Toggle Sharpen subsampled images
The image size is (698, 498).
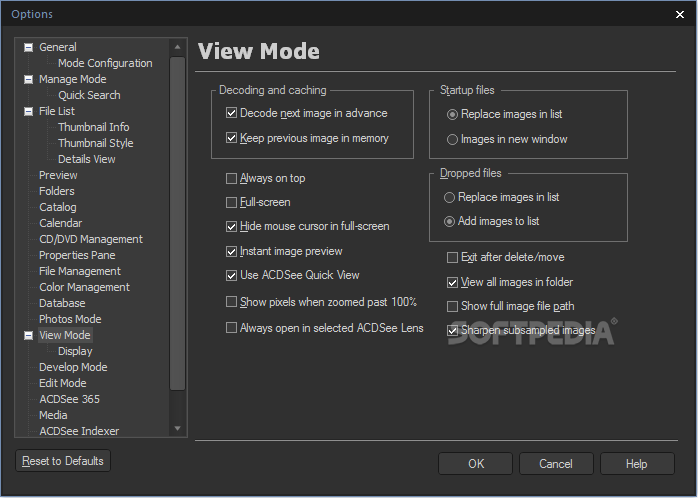pyautogui.click(x=452, y=331)
